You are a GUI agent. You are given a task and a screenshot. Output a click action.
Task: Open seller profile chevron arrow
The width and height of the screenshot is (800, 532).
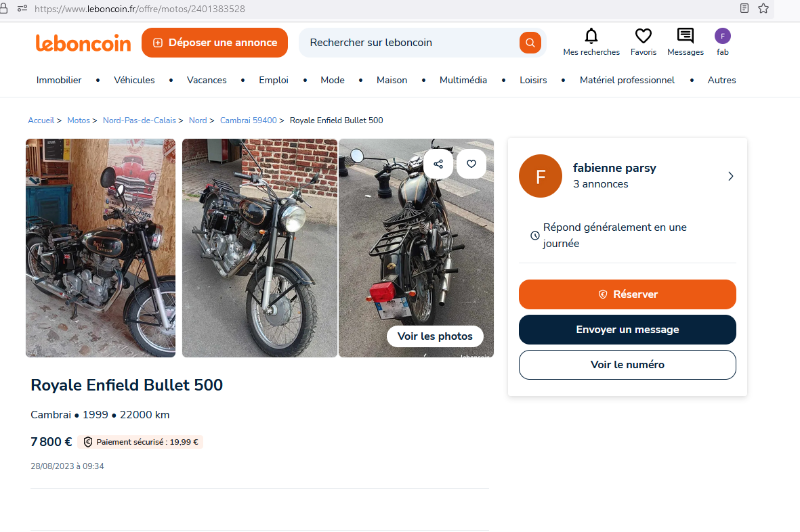click(731, 176)
